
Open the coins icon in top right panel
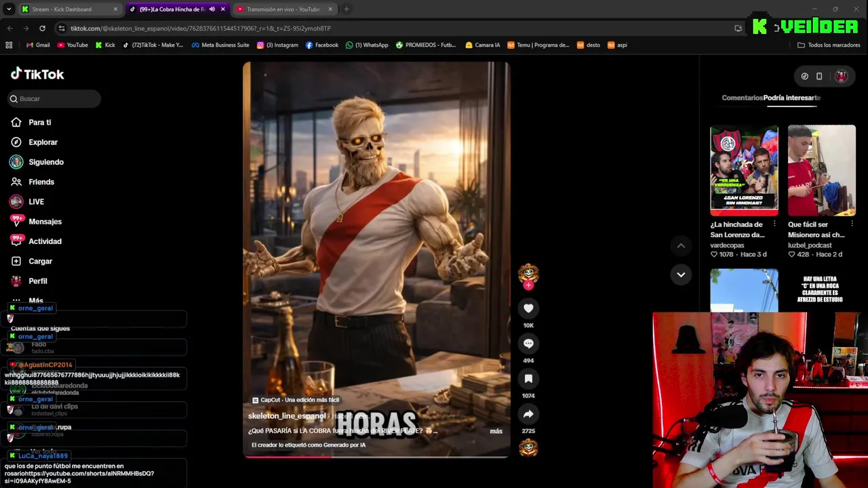coord(804,77)
